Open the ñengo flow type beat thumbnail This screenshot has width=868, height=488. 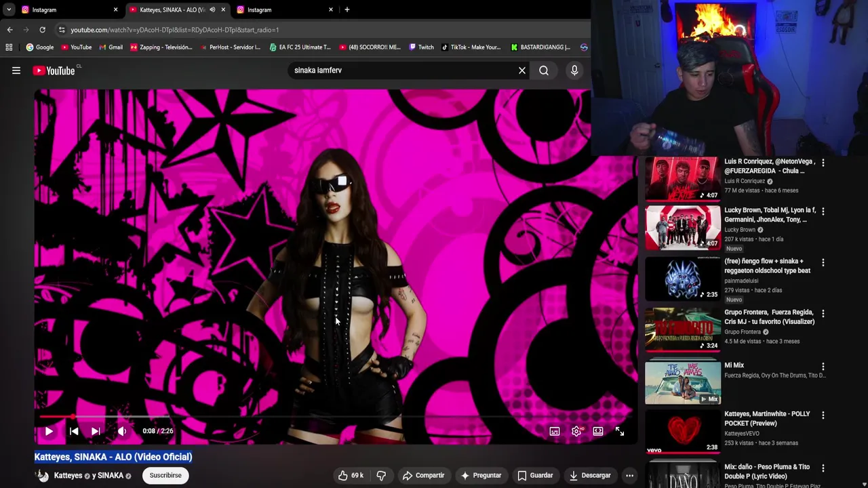682,279
